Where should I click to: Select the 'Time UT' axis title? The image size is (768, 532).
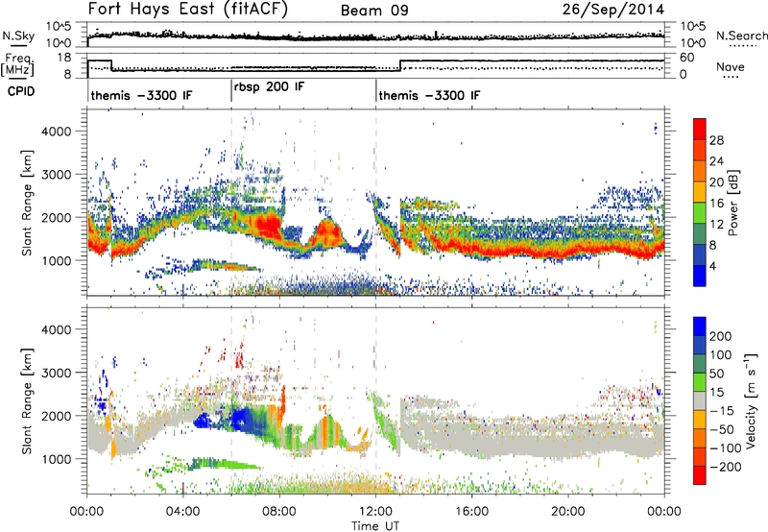coord(375,525)
